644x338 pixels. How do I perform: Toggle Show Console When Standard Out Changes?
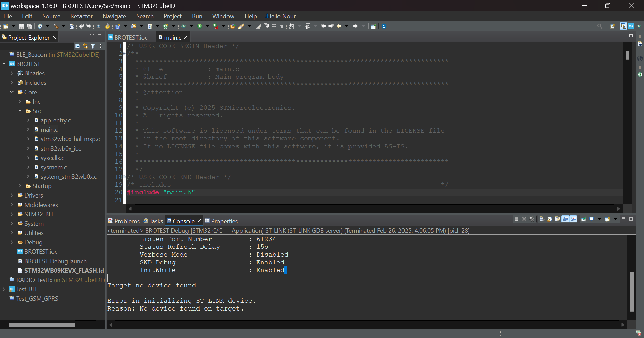(566, 219)
